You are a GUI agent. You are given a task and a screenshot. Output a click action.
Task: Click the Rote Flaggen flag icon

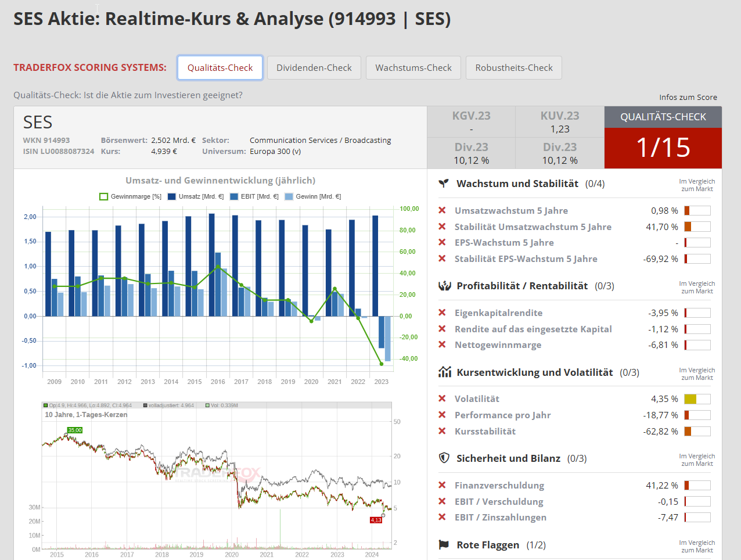[444, 545]
